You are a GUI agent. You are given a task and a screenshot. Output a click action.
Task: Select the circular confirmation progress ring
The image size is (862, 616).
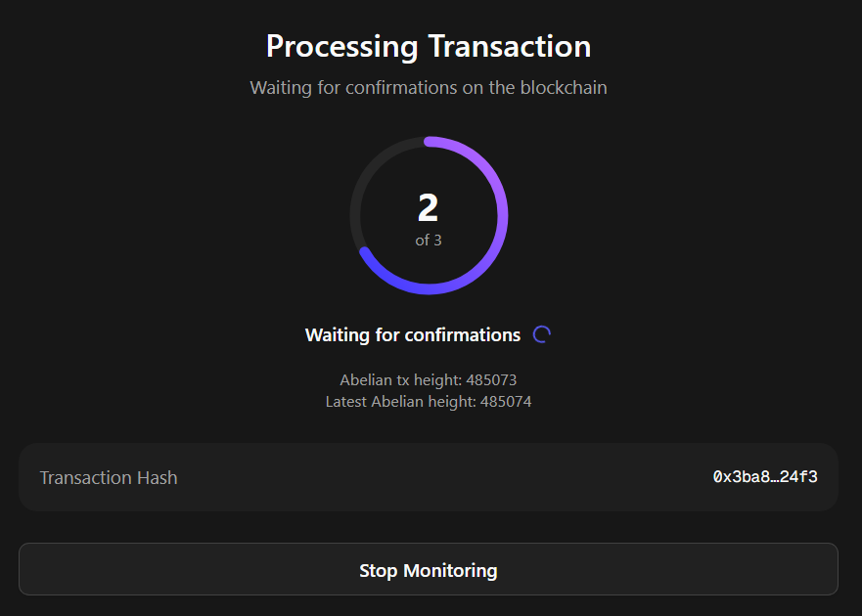(x=429, y=142)
